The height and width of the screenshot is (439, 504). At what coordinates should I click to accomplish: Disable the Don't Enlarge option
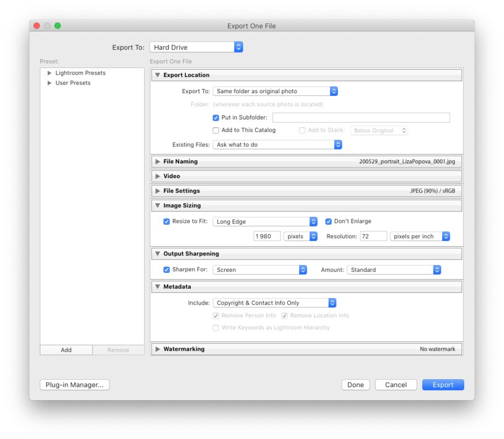point(329,221)
